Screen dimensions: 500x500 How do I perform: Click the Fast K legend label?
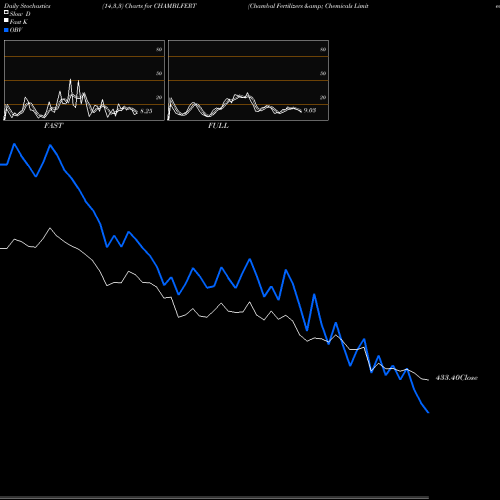tap(19, 22)
